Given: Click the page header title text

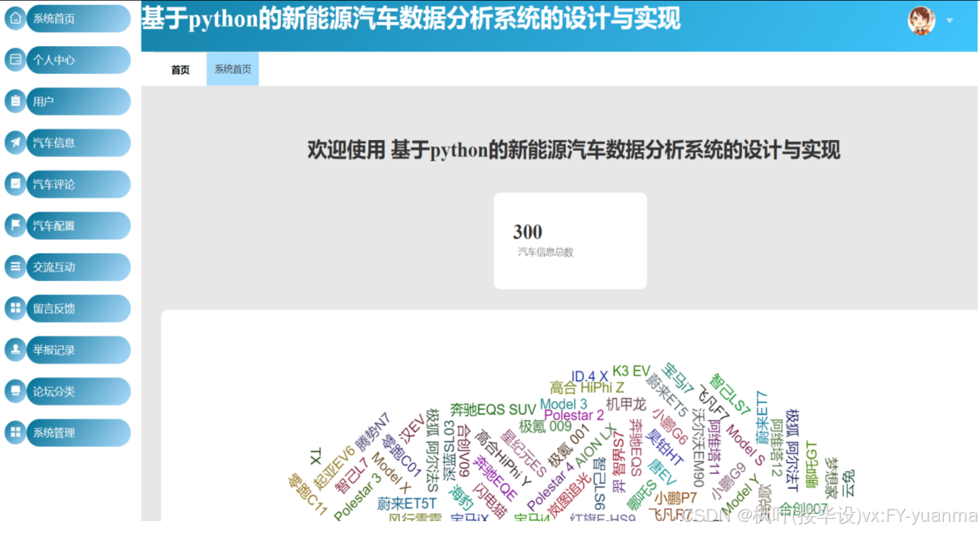Looking at the screenshot, I should coord(411,18).
